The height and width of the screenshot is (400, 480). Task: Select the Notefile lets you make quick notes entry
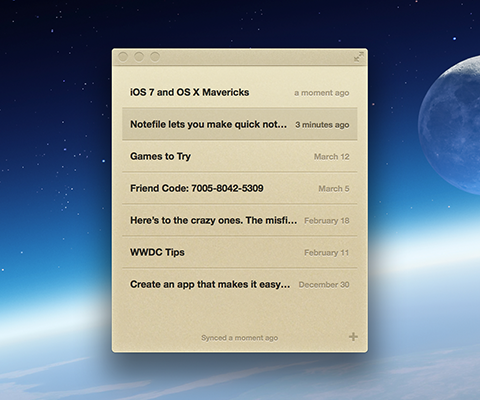240,124
